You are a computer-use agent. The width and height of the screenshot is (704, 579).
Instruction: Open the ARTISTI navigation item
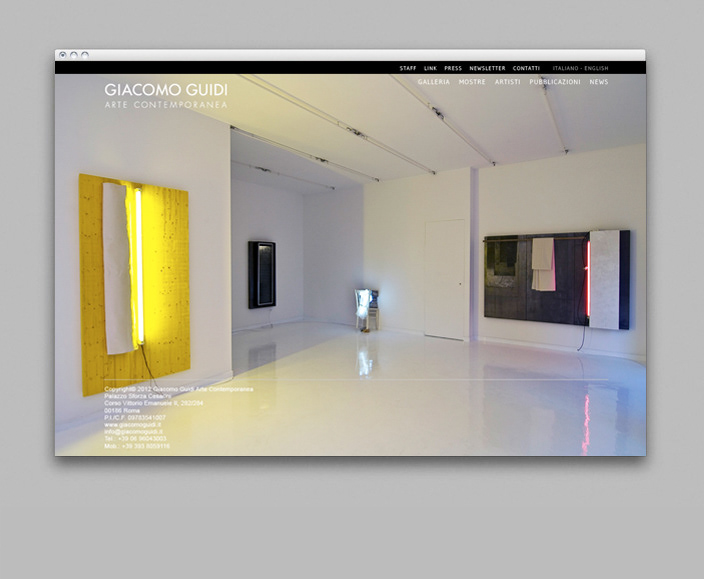point(508,82)
